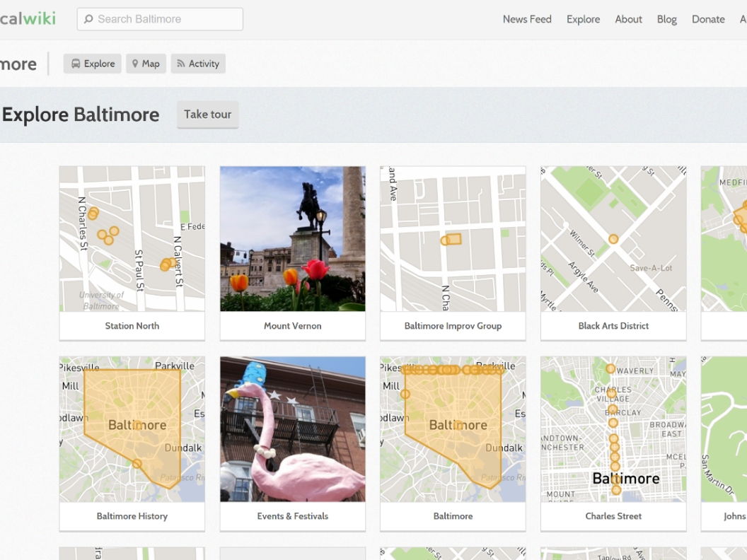Screen dimensions: 747x560
Task: Open the About page link
Action: tap(628, 19)
